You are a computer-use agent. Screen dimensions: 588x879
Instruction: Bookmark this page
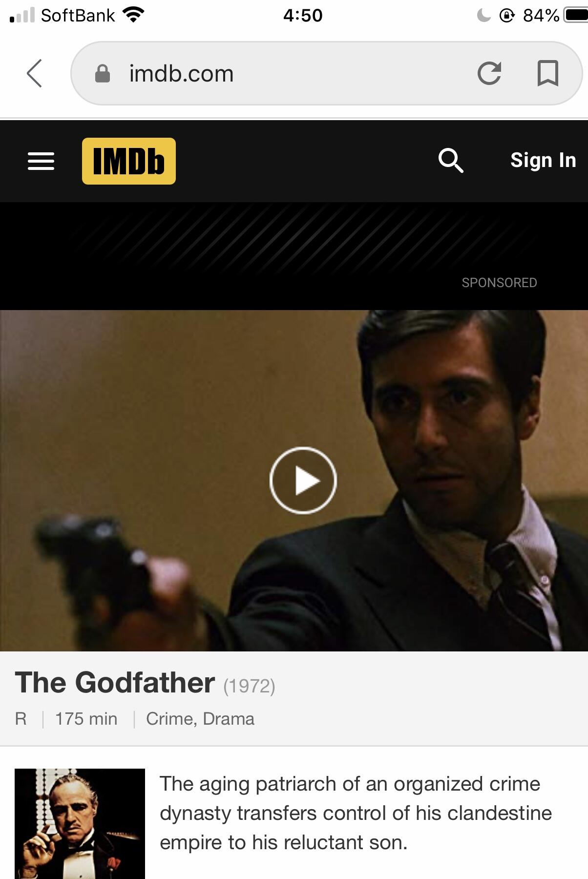pos(548,74)
